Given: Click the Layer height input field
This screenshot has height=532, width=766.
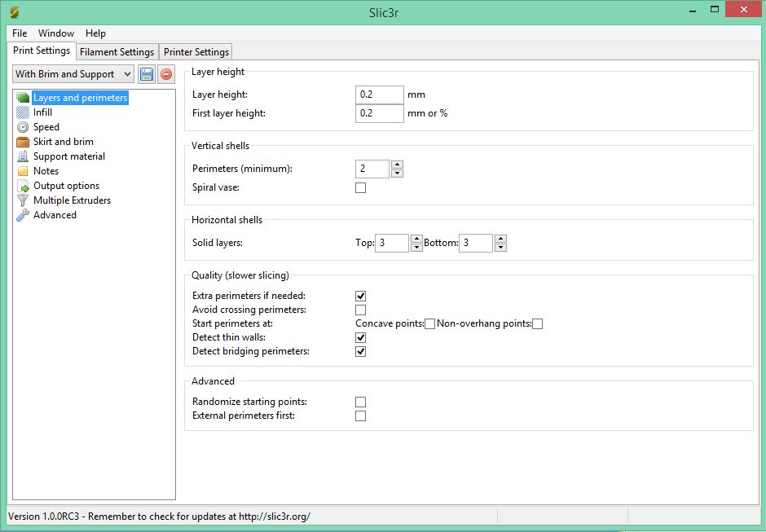Looking at the screenshot, I should pos(380,95).
